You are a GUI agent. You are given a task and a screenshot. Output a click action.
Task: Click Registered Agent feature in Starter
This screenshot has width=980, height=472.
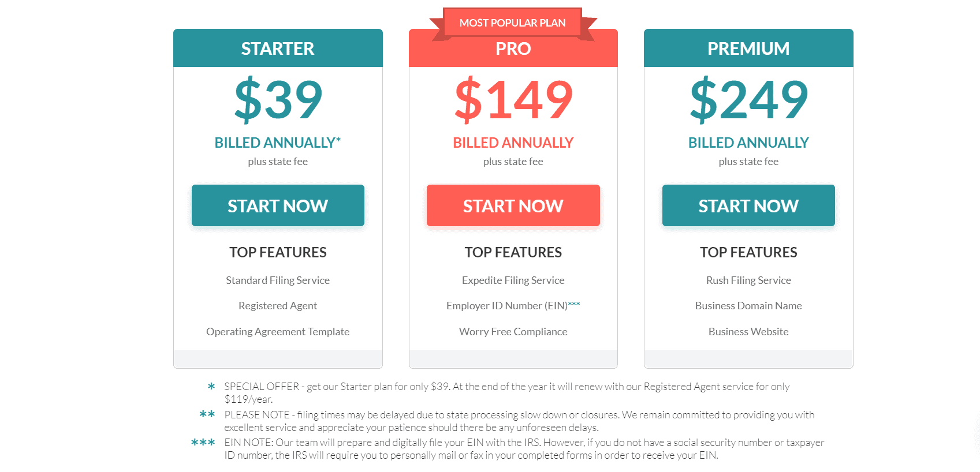point(278,306)
